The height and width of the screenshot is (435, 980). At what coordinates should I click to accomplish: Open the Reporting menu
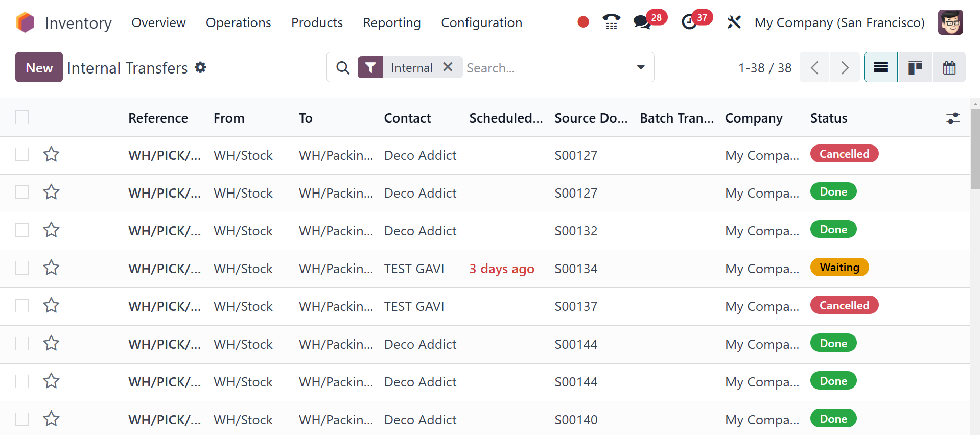392,23
